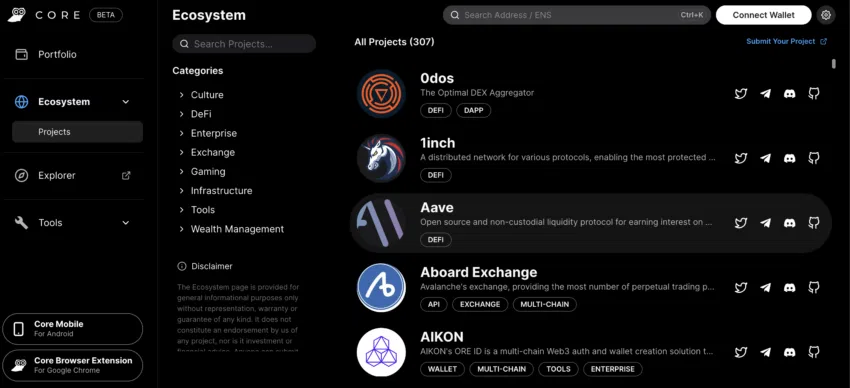This screenshot has width=850, height=388.
Task: Open Explorer compass icon in sidebar
Action: [x=21, y=176]
